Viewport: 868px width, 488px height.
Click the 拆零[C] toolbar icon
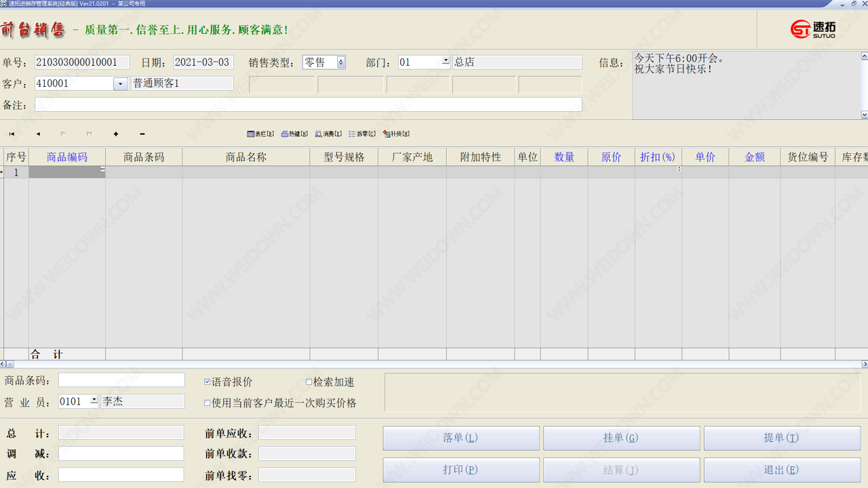pos(362,134)
